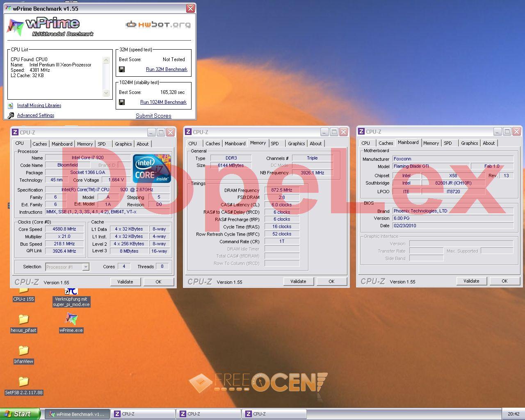
Task: Open the Install Missing Libraries link
Action: click(39, 105)
